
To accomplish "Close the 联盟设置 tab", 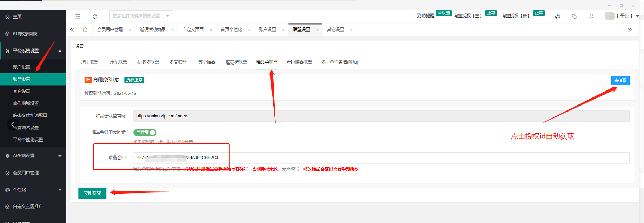I will pos(317,30).
